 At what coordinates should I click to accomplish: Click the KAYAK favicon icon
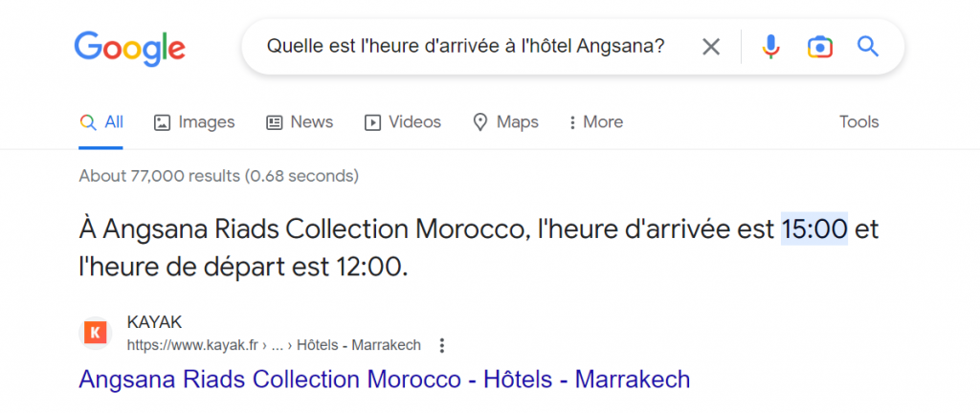tap(94, 333)
